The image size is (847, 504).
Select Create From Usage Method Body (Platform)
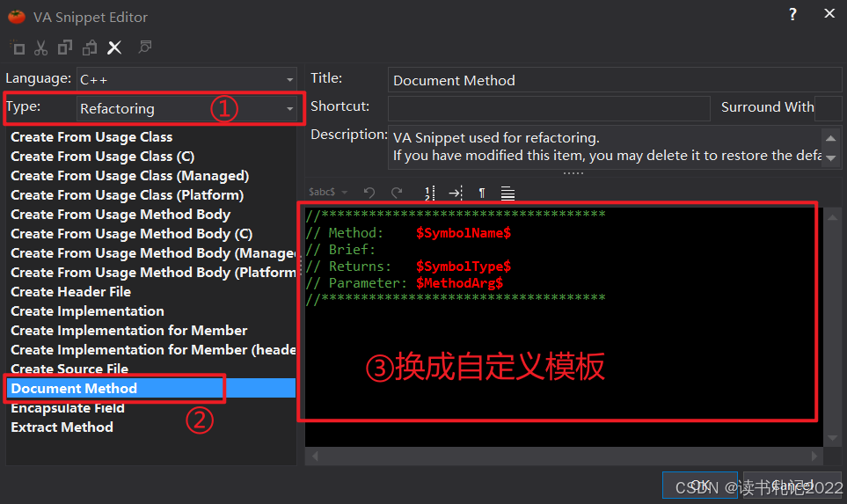point(151,273)
